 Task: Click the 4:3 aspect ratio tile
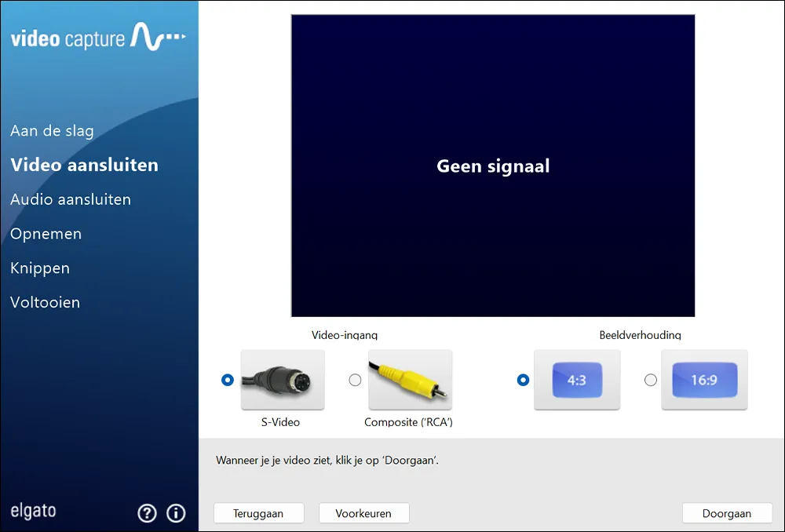(x=577, y=380)
